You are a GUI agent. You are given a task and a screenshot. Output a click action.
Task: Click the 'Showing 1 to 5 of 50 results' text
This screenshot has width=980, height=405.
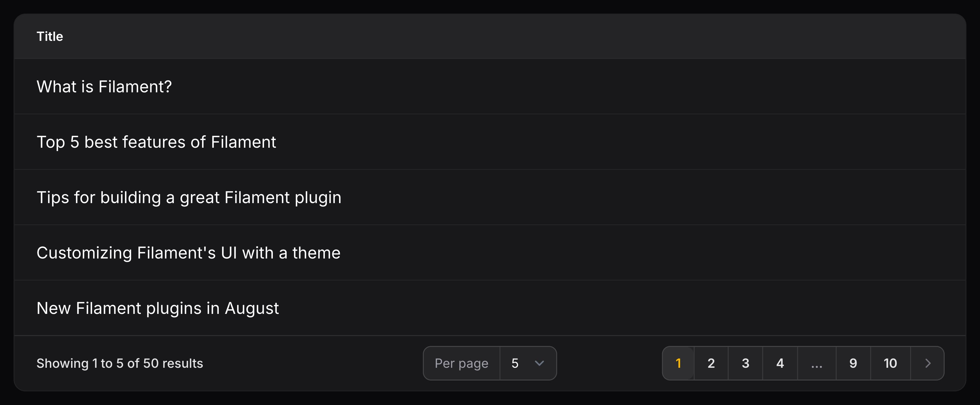(x=119, y=363)
